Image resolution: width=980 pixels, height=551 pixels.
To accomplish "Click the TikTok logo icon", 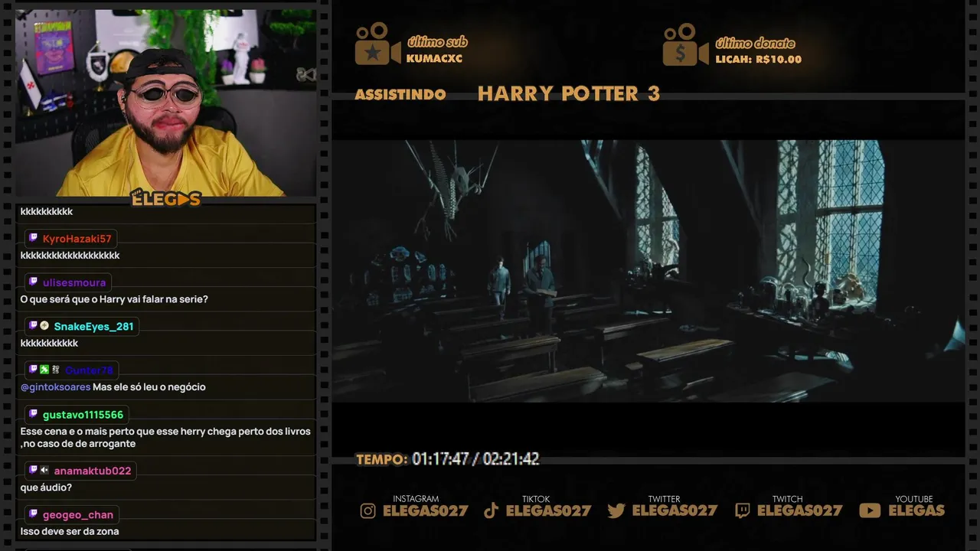I will click(x=492, y=510).
